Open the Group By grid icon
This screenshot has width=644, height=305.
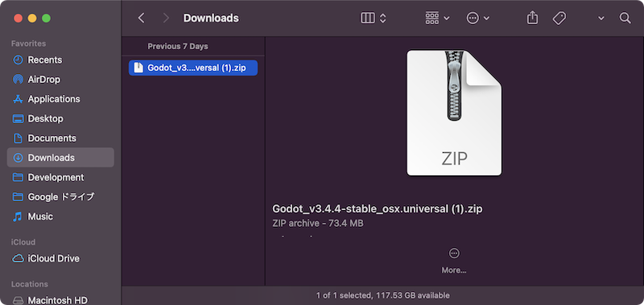[x=432, y=18]
